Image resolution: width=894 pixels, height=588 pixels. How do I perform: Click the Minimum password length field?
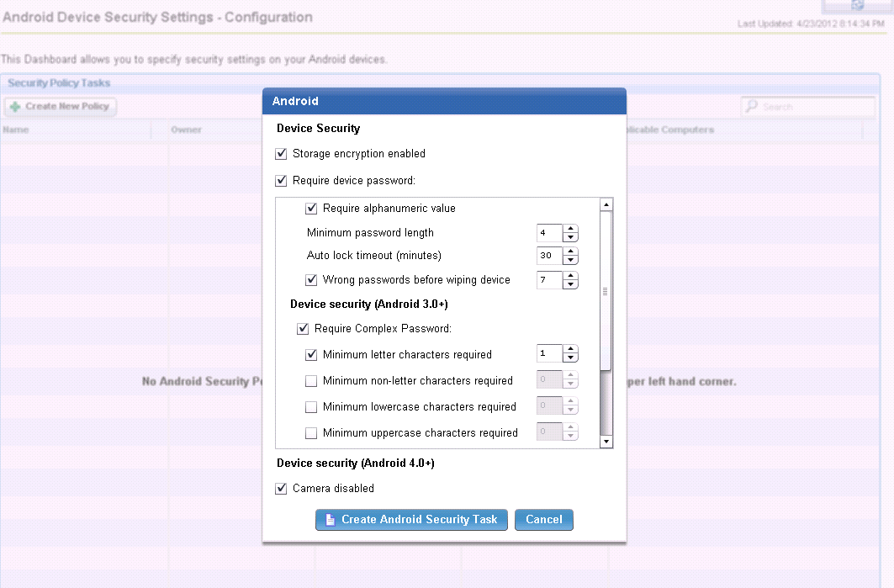point(550,233)
